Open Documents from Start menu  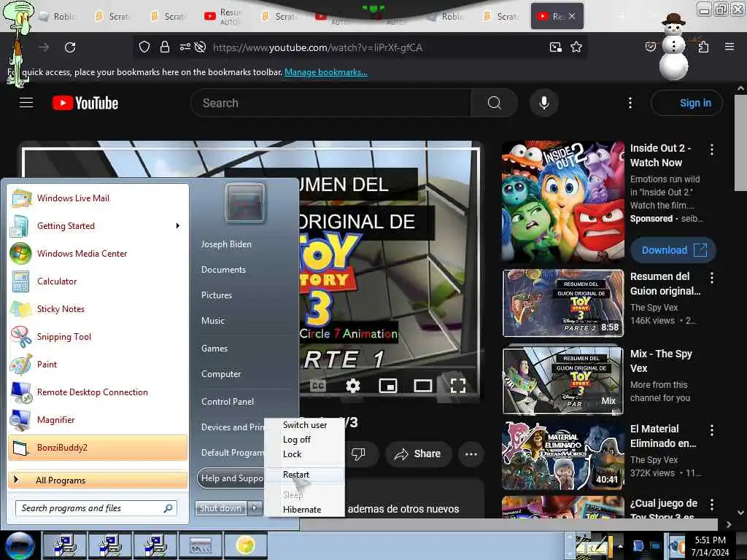(x=223, y=270)
